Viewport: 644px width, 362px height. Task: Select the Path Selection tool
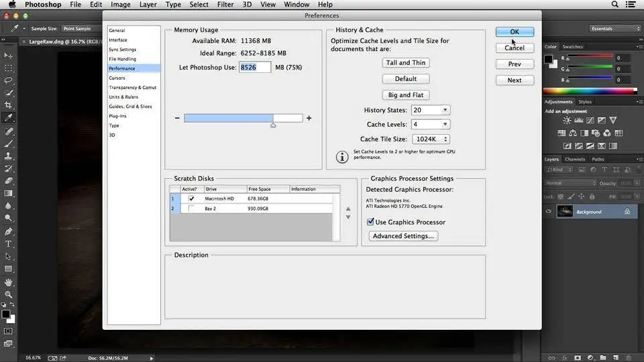point(8,257)
